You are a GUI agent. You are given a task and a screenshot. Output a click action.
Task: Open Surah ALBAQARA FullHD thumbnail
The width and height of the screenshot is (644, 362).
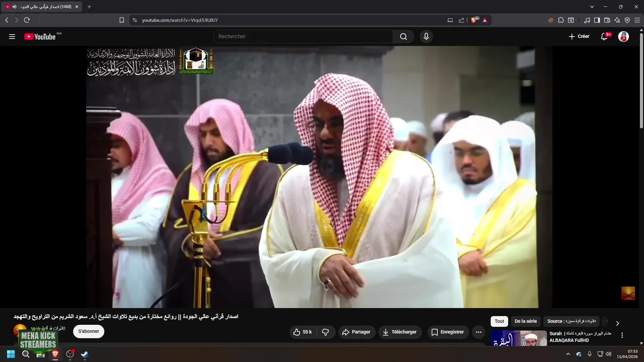pos(519,338)
